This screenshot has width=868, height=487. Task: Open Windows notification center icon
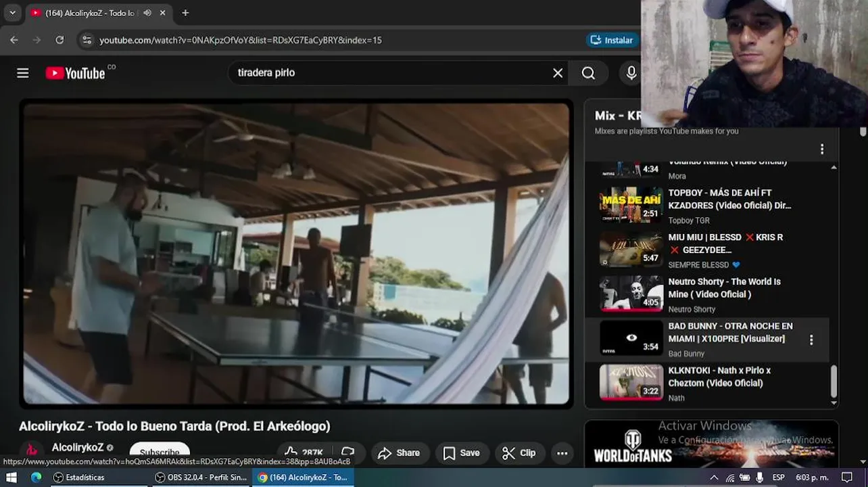pyautogui.click(x=847, y=478)
